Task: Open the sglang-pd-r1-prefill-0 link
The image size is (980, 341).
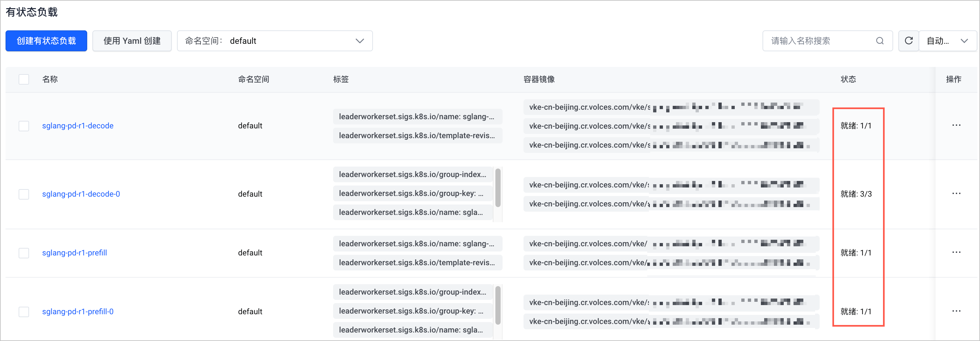Action: coord(78,312)
